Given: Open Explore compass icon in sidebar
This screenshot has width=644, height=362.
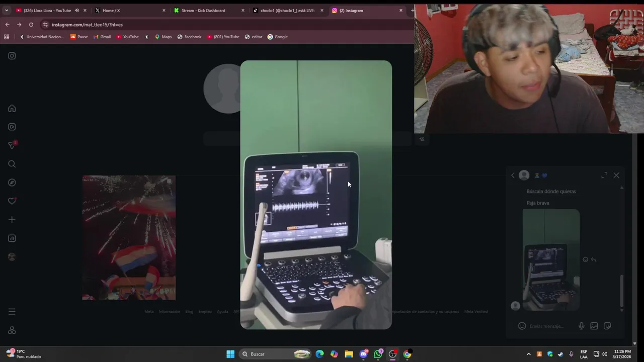Looking at the screenshot, I should [12, 183].
